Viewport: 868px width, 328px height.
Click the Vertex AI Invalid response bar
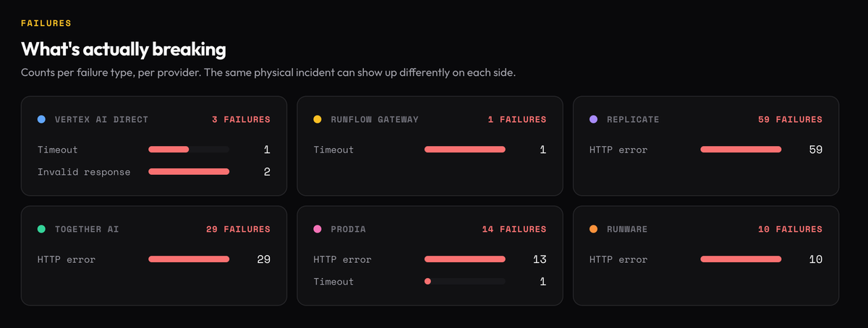189,172
